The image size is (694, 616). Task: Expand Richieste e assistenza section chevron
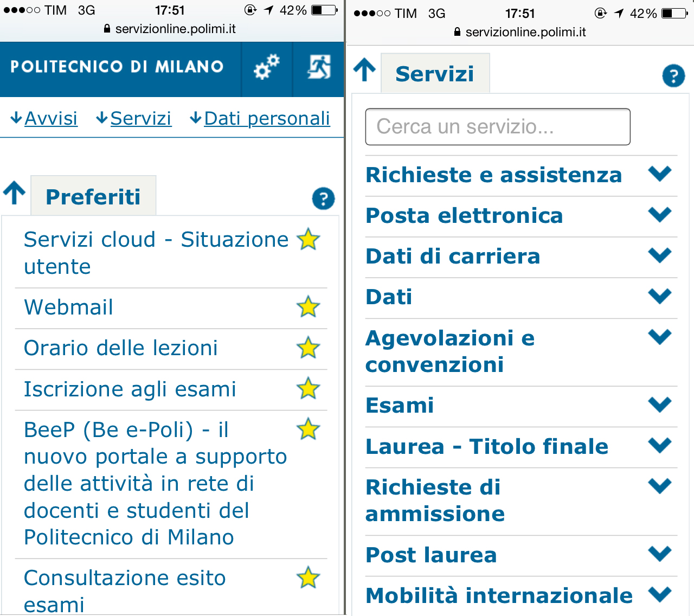(660, 174)
